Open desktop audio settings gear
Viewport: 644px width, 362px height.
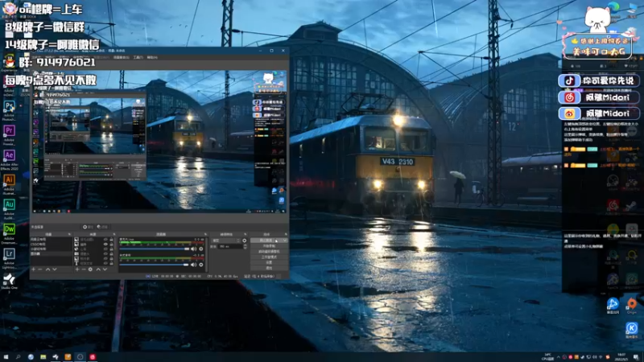click(x=200, y=265)
